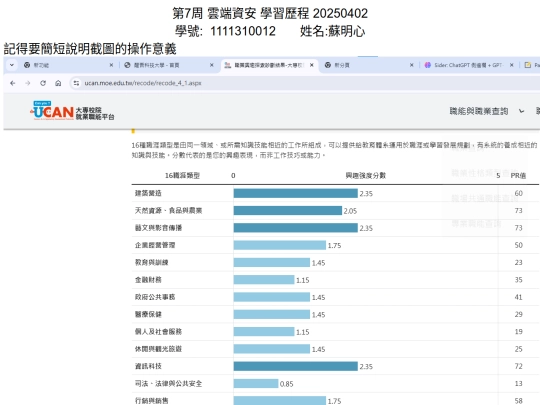Open the tab search dropdown arrow

pos(12,65)
